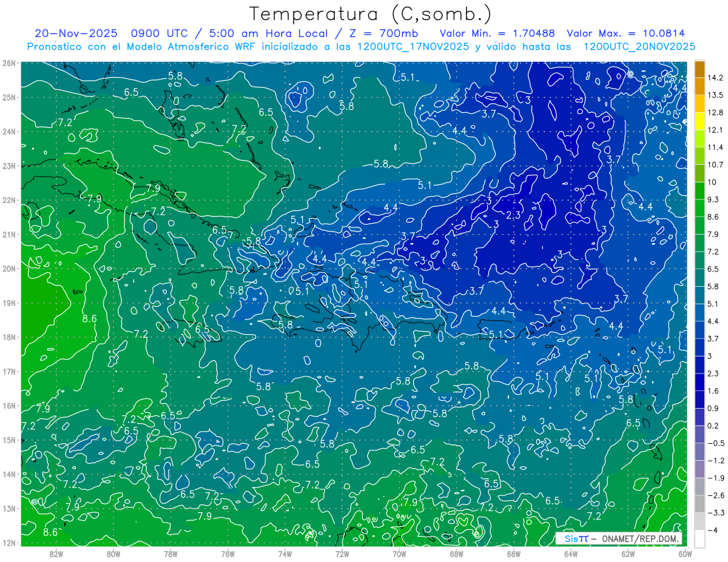This screenshot has width=728, height=562.
Task: Click the 17N latitude axis label
Action: point(8,371)
